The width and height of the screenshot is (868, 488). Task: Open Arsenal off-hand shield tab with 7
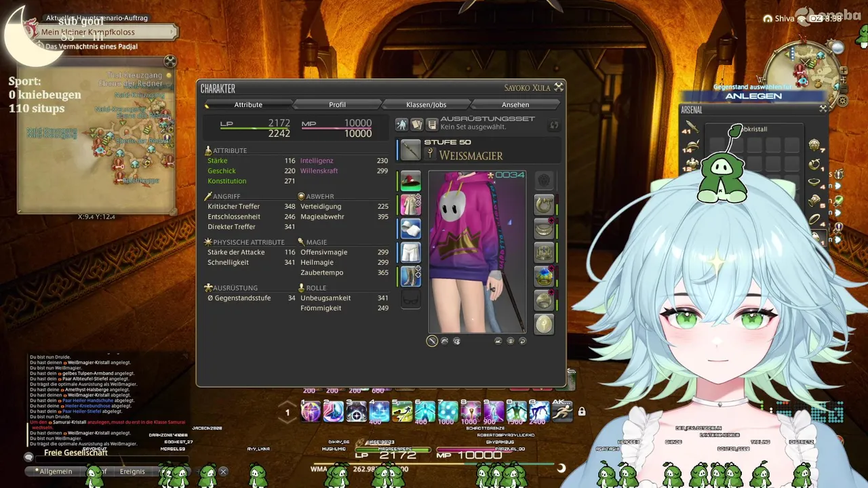click(815, 146)
